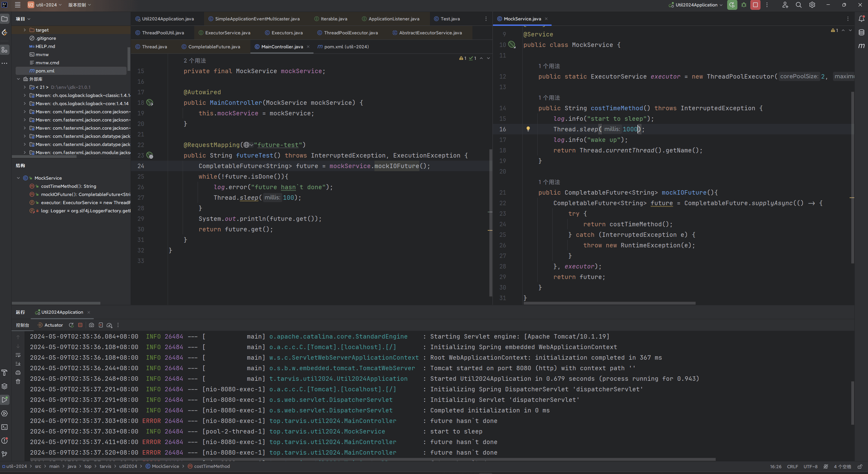Open the Search Everywhere magnifier
Image resolution: width=868 pixels, height=474 pixels.
[x=798, y=5]
